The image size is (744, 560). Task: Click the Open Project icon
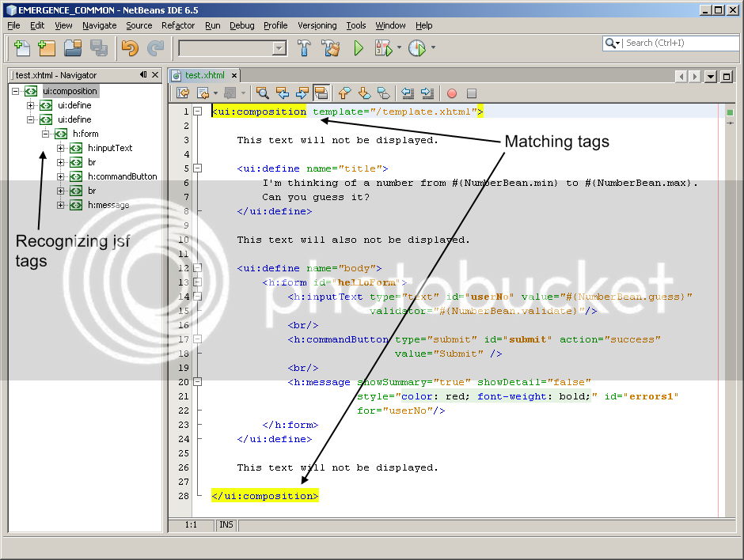(x=73, y=48)
